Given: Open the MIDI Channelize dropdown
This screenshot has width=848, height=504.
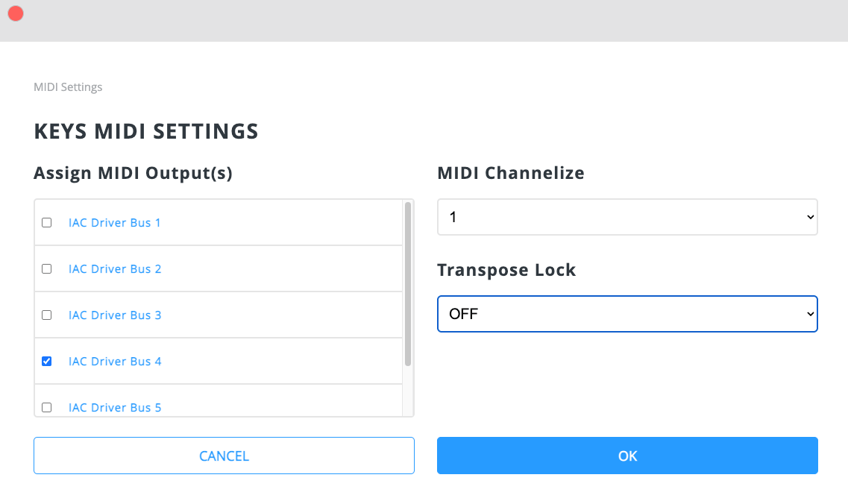Looking at the screenshot, I should [627, 217].
